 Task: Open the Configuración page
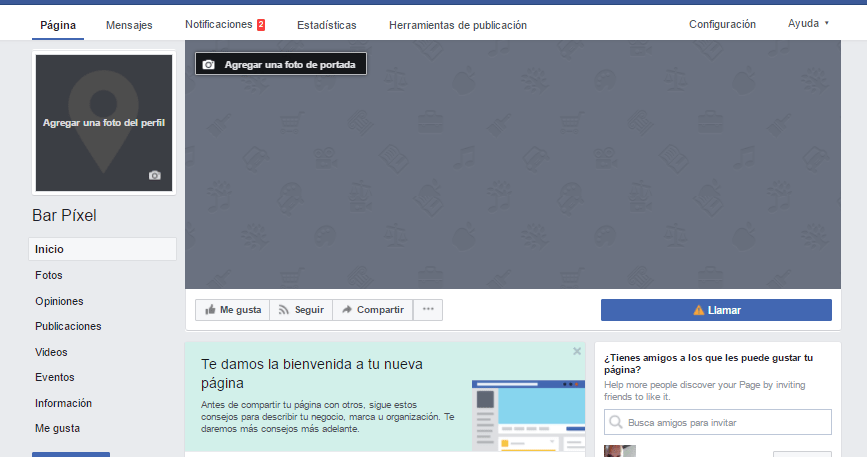coord(722,24)
